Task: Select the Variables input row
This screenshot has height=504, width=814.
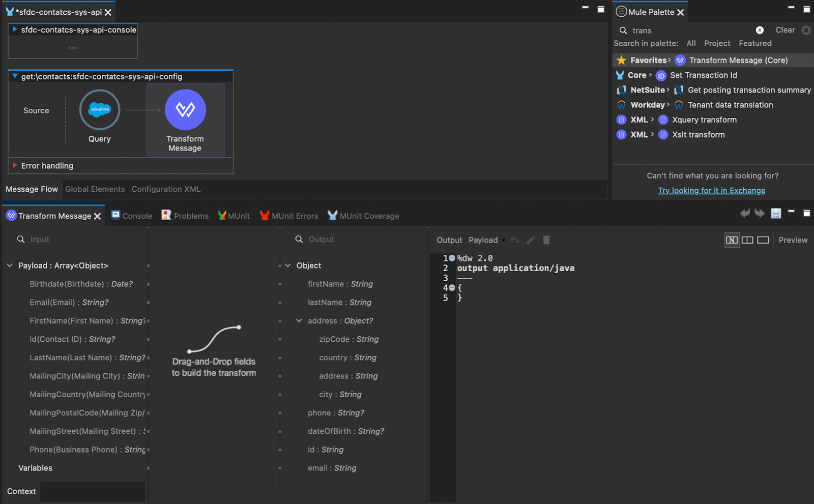Action: 35,468
